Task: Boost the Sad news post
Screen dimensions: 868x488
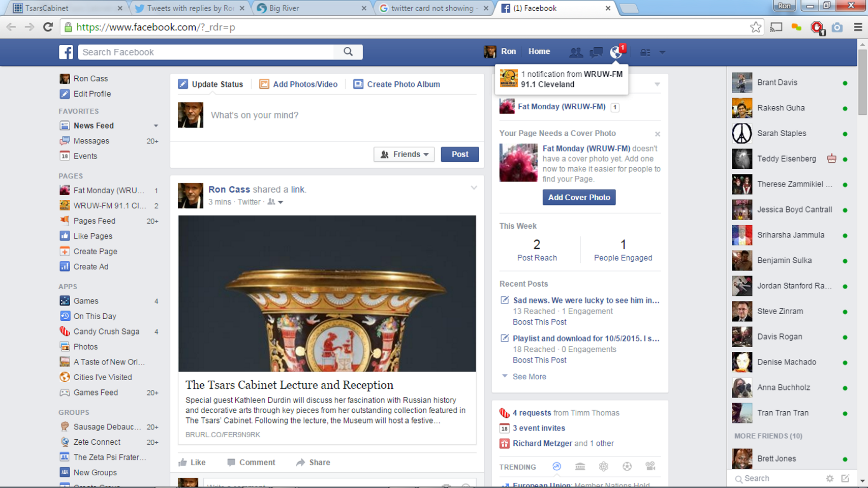Action: [539, 322]
